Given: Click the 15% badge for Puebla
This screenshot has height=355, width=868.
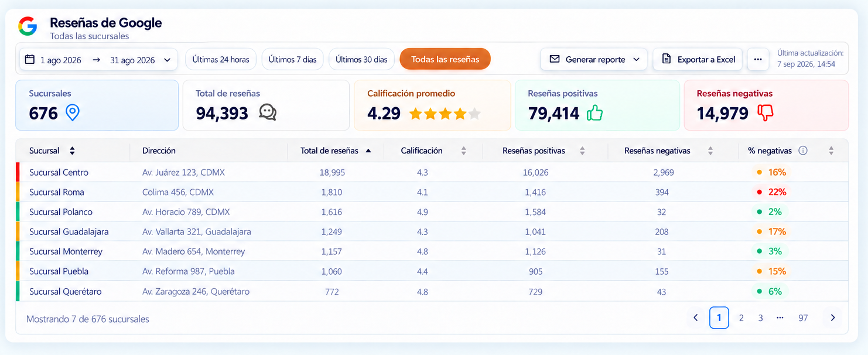Looking at the screenshot, I should click(x=771, y=271).
